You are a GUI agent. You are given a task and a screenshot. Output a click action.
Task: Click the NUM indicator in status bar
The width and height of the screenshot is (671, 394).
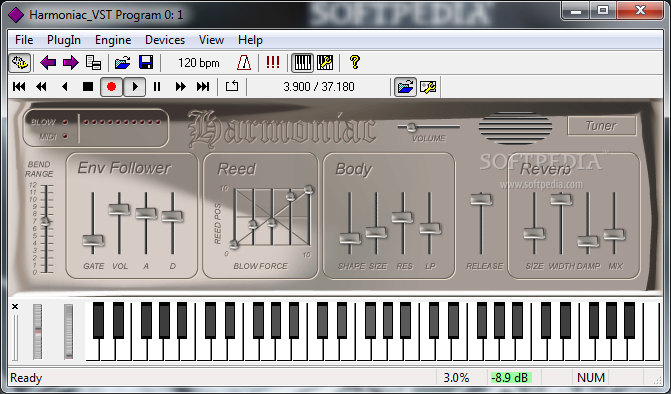pyautogui.click(x=591, y=378)
